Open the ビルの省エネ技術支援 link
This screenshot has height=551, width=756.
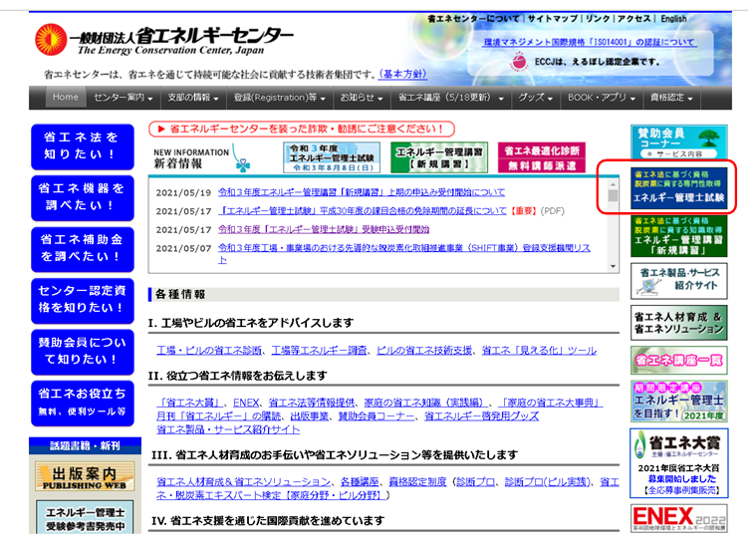point(424,351)
